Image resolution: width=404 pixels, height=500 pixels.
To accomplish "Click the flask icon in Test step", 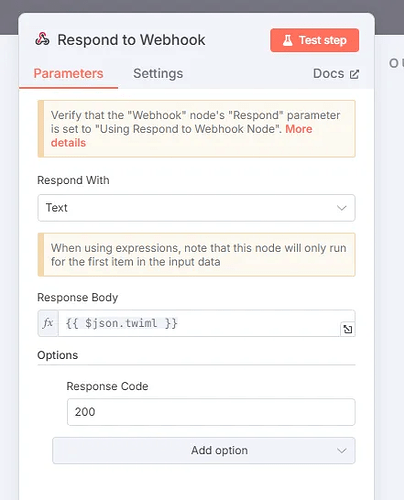I will [x=287, y=40].
